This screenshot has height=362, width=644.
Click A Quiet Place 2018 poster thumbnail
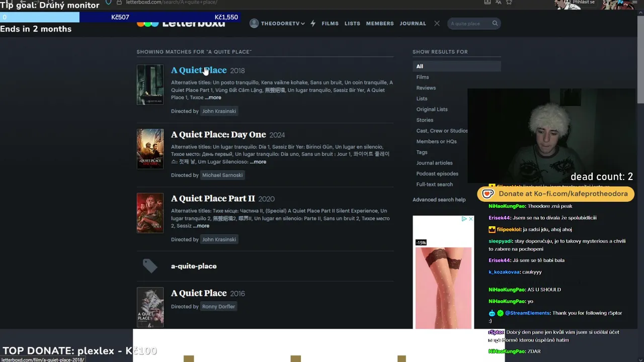point(150,84)
